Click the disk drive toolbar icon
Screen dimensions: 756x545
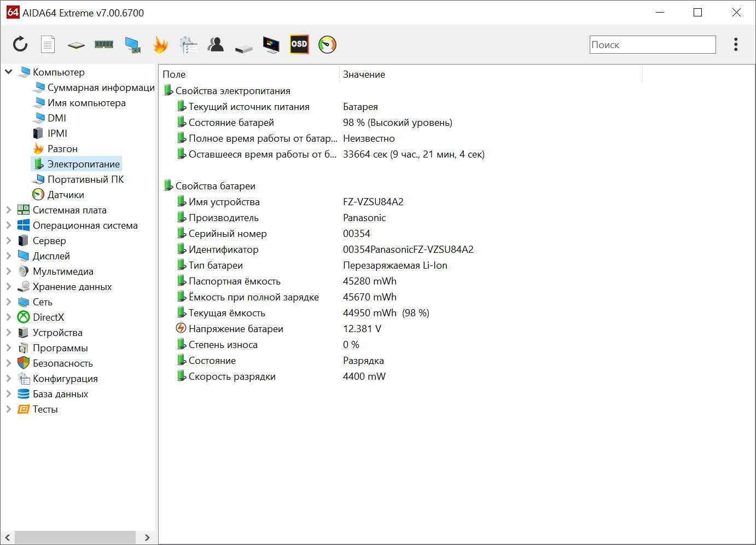click(x=244, y=48)
